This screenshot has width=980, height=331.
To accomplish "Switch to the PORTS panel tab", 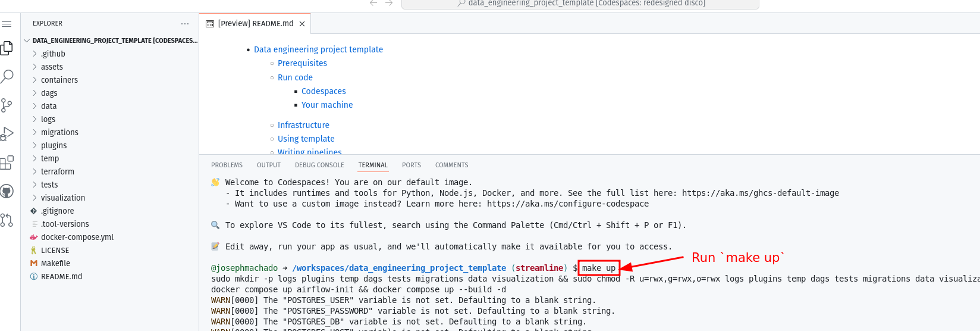I will point(411,165).
